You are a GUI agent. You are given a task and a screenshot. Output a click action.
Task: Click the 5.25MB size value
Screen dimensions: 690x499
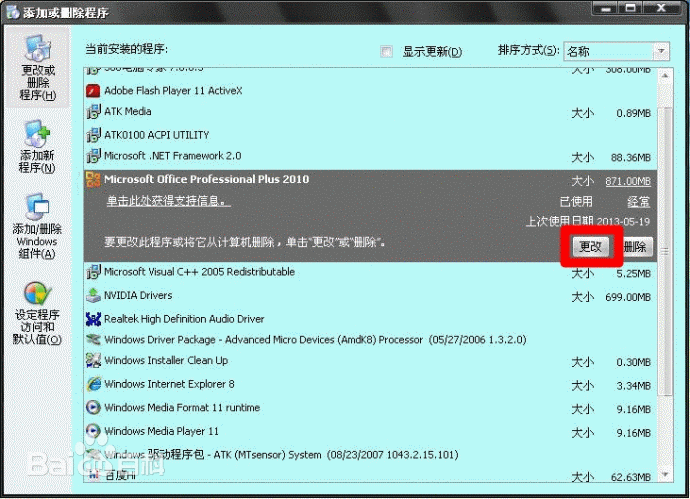[x=634, y=274]
